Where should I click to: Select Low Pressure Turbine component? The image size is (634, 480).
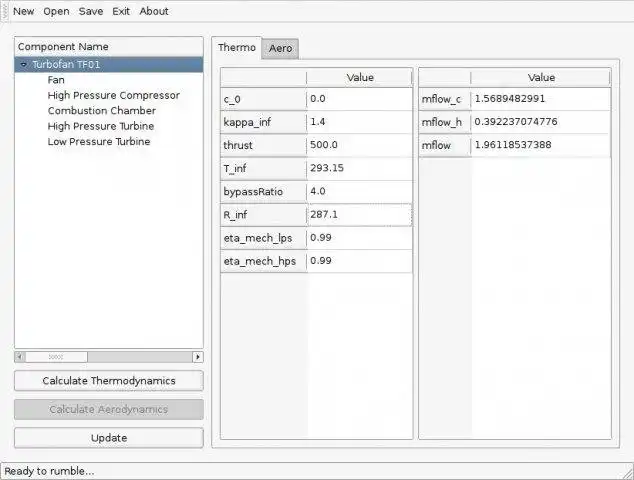[99, 142]
